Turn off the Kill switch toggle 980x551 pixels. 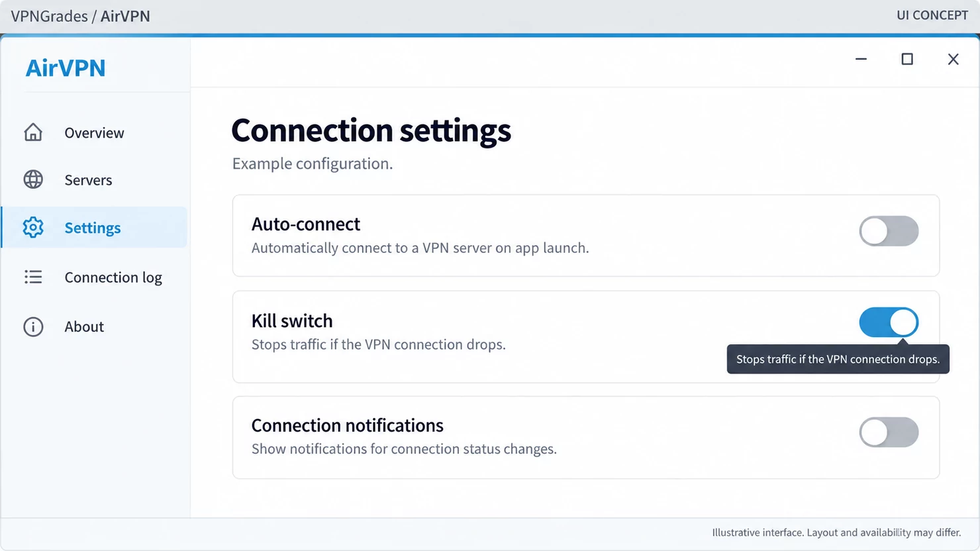[889, 323]
